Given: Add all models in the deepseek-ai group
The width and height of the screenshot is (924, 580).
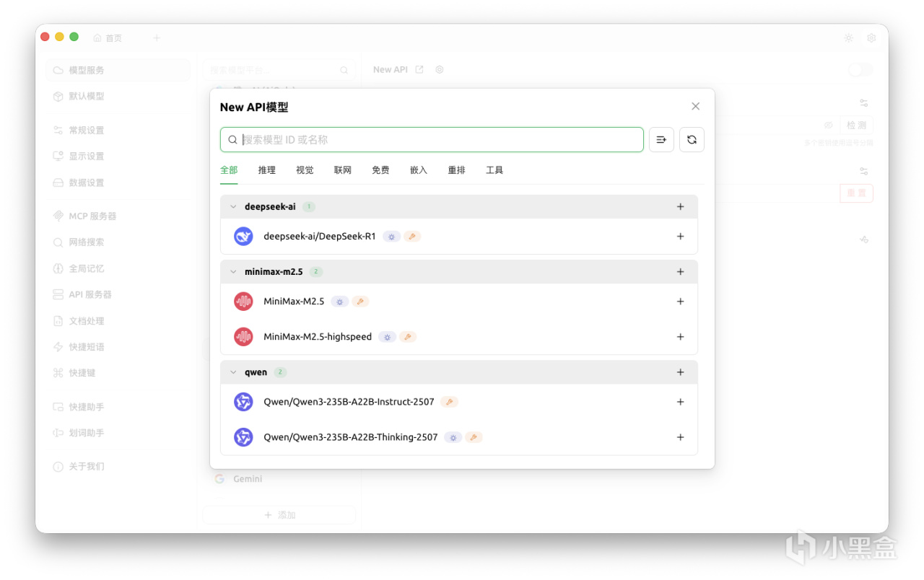Looking at the screenshot, I should click(x=680, y=207).
